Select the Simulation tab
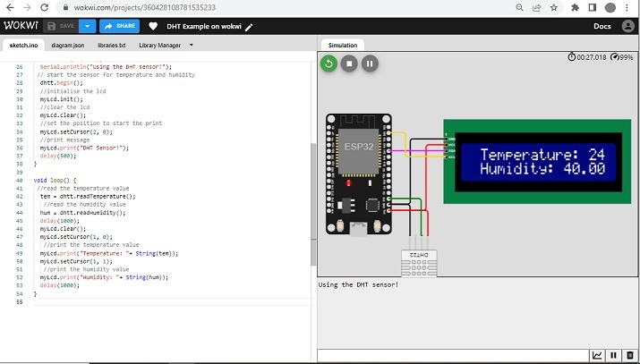The height and width of the screenshot is (364, 640). point(343,46)
